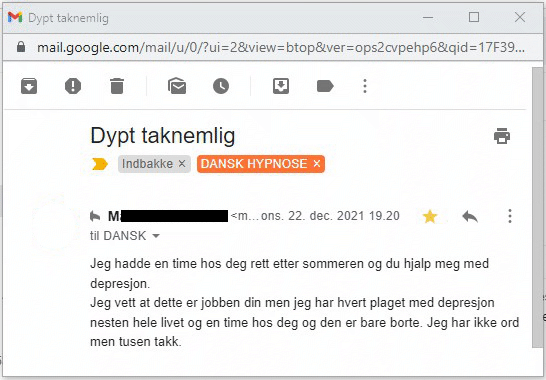This screenshot has height=380, width=546.
Task: Click the vertical scrollbar of the message
Action: tap(538, 207)
